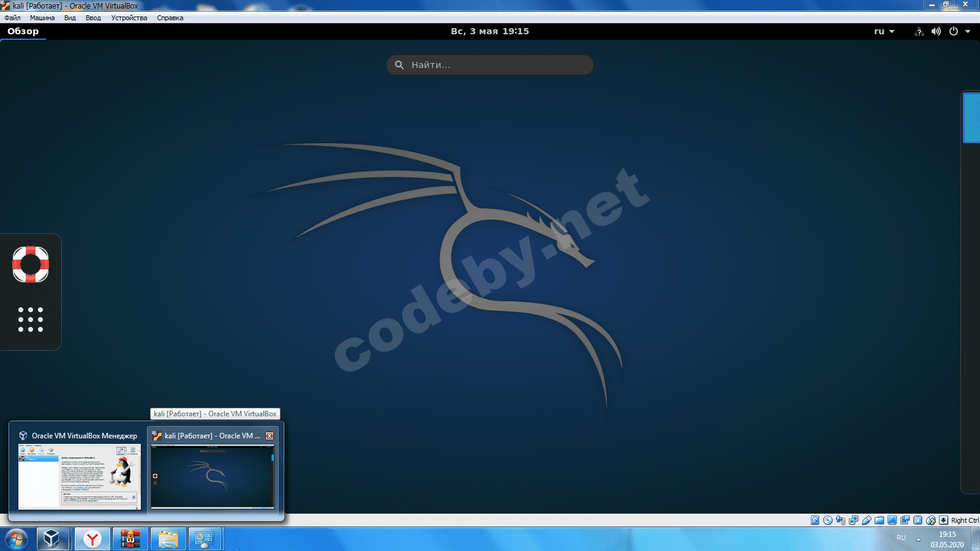Select the highlighted workspace thumbnail on the right

(971, 118)
